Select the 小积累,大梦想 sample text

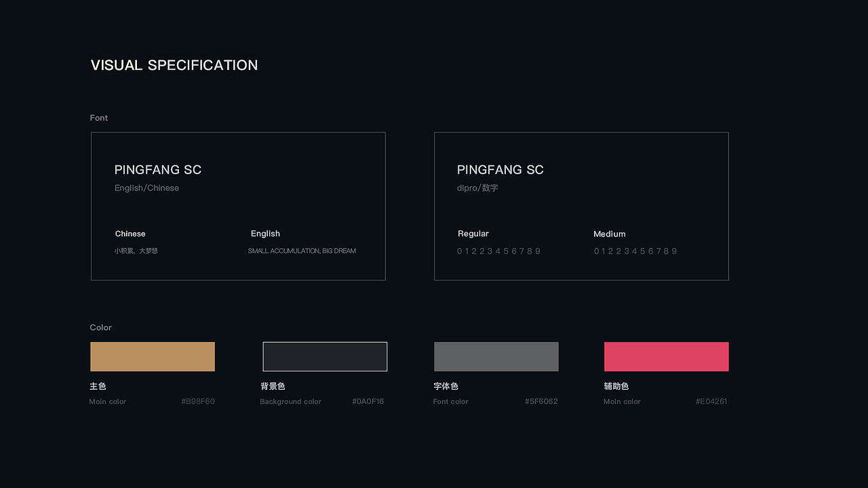coord(136,251)
